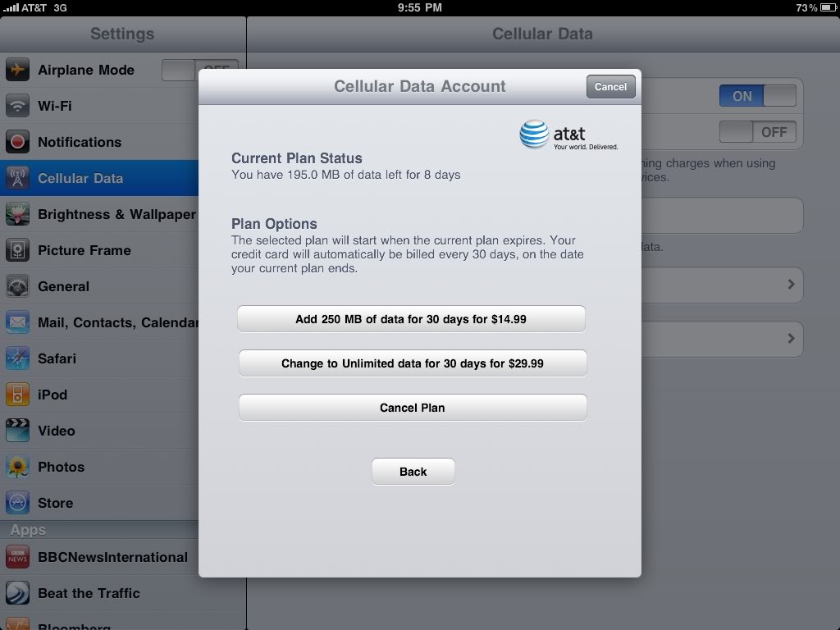
Task: Open Beat the Traffic app settings
Action: point(99,593)
